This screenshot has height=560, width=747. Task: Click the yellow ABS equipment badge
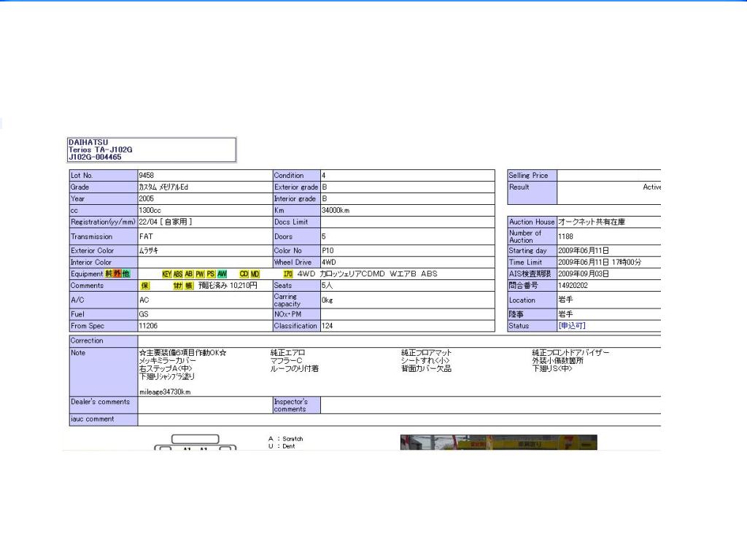pos(178,274)
